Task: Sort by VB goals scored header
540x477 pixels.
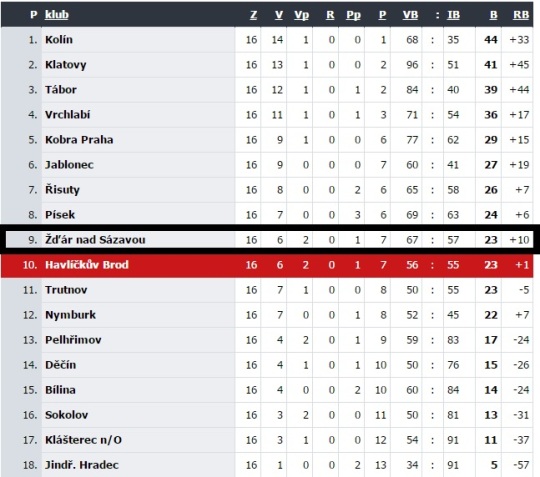Action: 411,15
